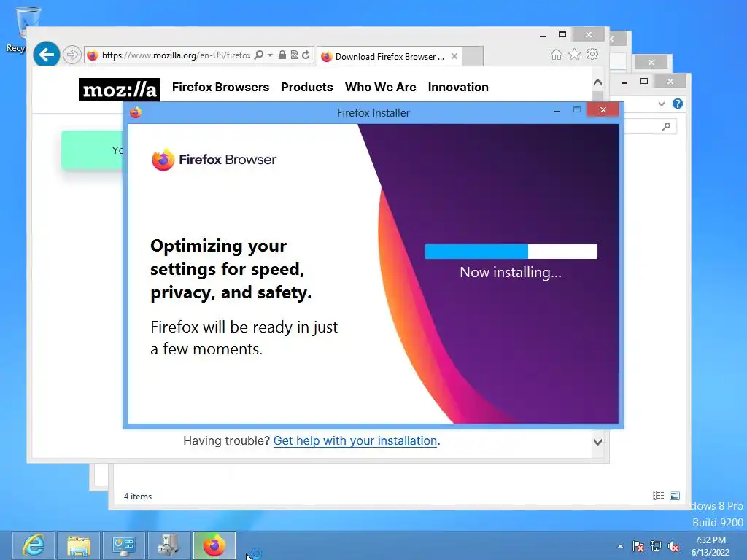Image resolution: width=747 pixels, height=560 pixels.
Task: Open the Who We Are menu
Action: click(x=381, y=87)
